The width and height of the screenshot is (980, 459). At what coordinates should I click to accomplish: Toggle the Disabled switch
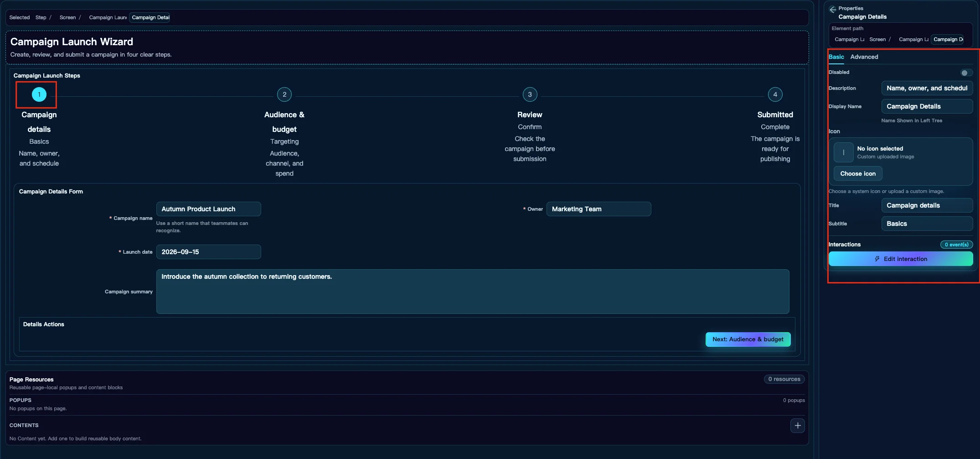(x=966, y=73)
